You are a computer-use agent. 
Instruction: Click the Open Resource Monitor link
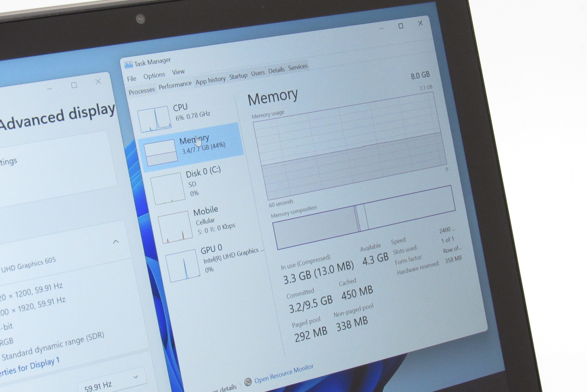click(284, 374)
